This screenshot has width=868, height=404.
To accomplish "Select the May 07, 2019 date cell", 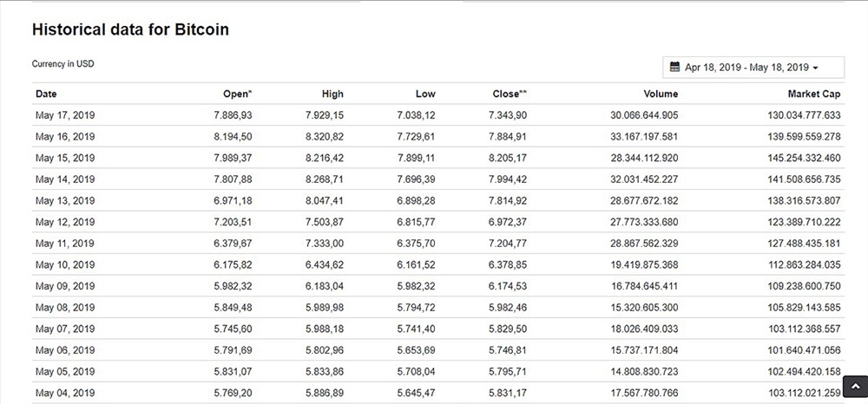I will (65, 329).
